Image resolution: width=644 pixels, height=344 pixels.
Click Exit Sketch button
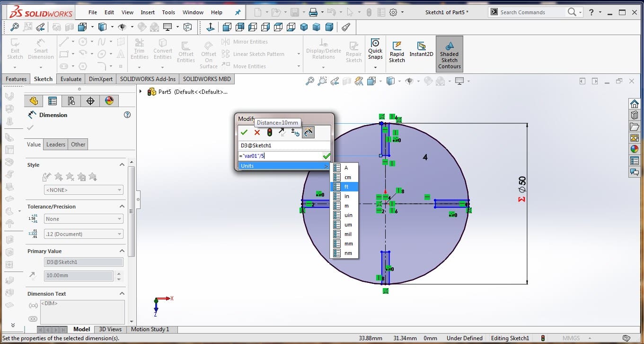(x=15, y=49)
